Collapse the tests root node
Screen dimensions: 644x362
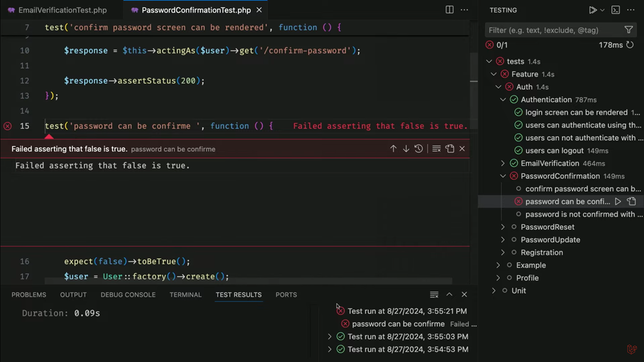point(489,62)
